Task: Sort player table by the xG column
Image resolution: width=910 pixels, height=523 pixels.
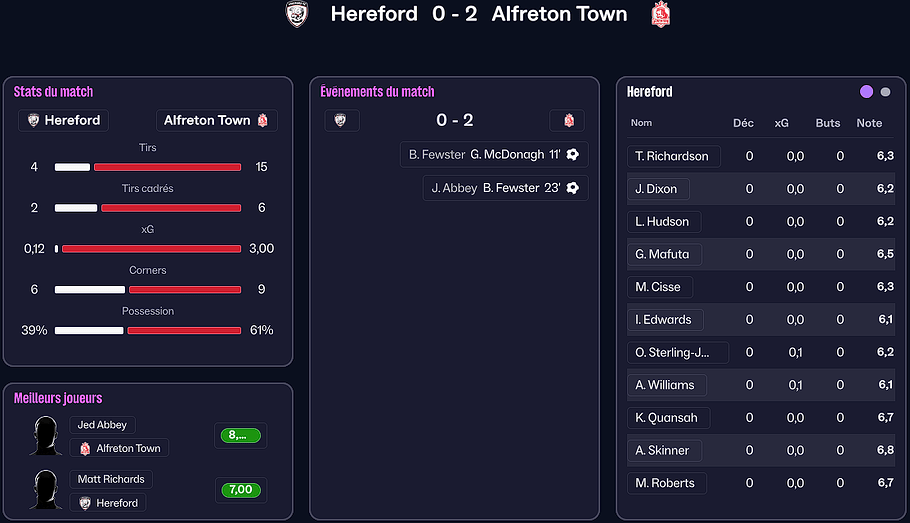Action: pos(781,123)
